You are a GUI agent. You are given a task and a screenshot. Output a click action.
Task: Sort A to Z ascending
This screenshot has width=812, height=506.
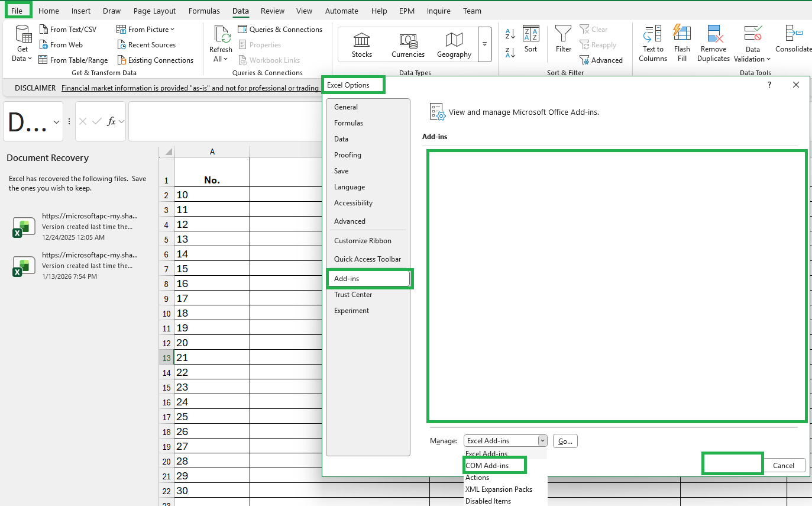click(x=510, y=34)
